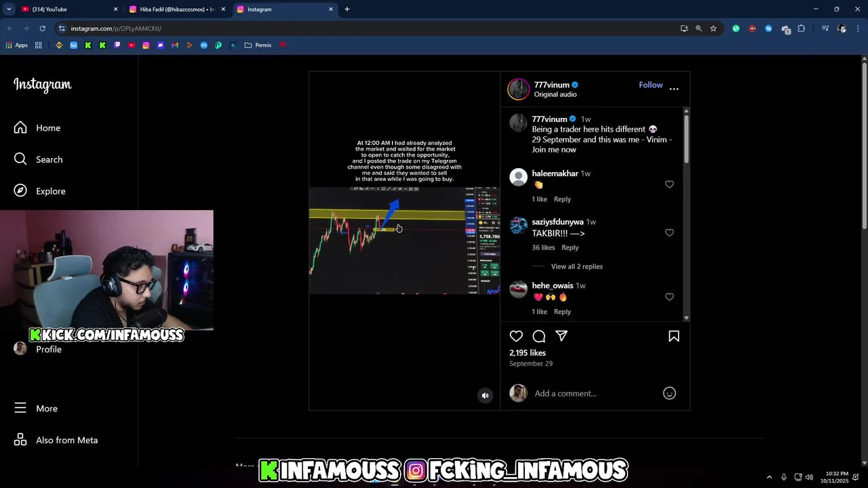This screenshot has height=488, width=868.
Task: Open the Permis bookmarks folder
Action: point(258,45)
